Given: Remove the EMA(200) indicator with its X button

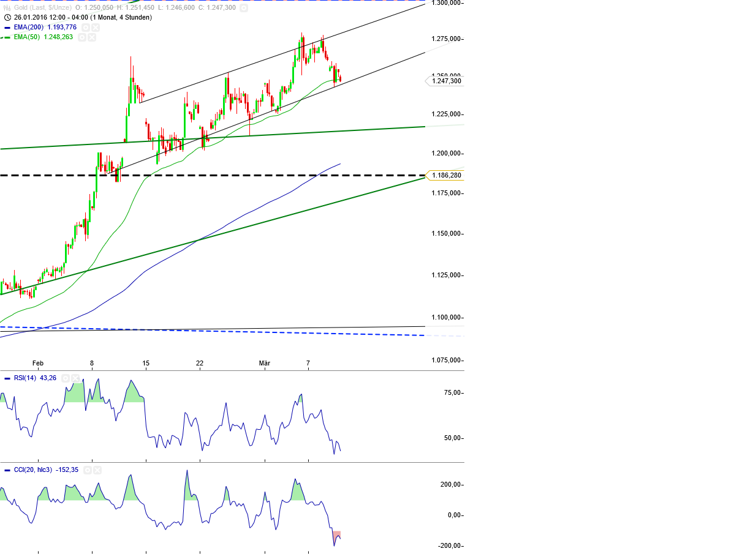Looking at the screenshot, I should pos(96,27).
